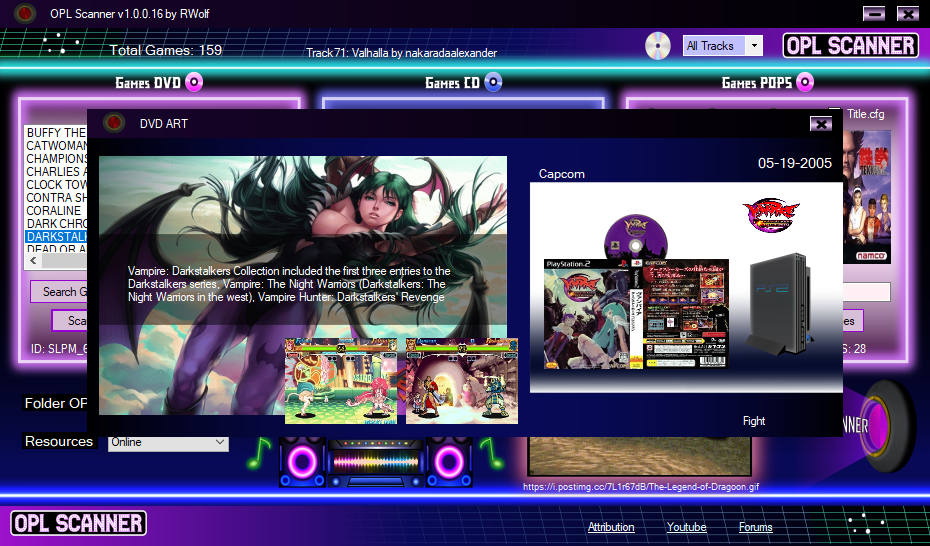Click the Vampire game logo image
Image resolution: width=930 pixels, height=546 pixels.
coord(771,216)
